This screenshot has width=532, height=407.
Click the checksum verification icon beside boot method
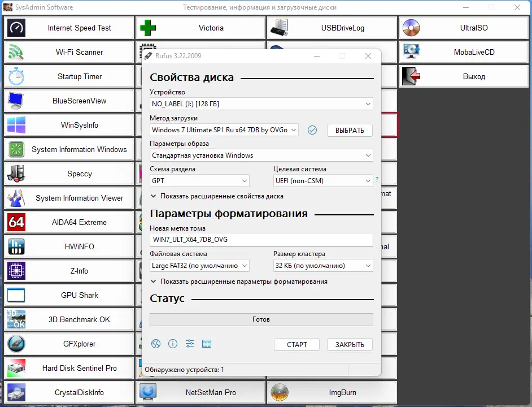click(312, 130)
